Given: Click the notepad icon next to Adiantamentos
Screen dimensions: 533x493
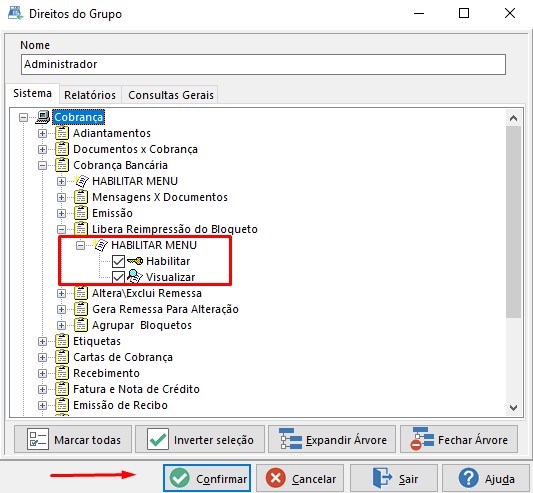Looking at the screenshot, I should click(x=62, y=133).
